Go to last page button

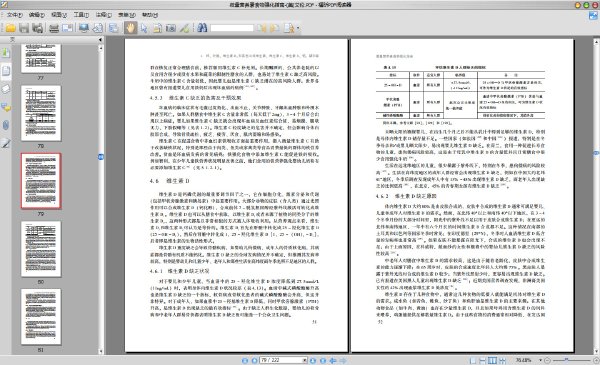323,360
